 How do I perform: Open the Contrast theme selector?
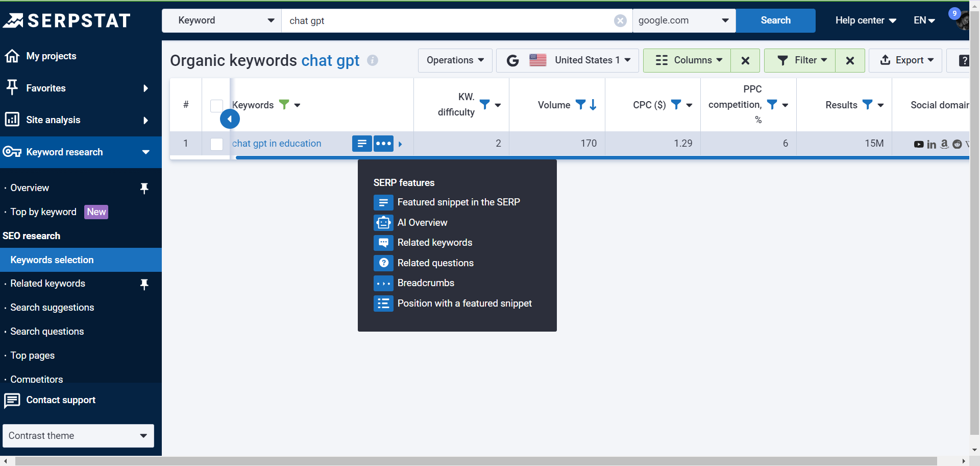pyautogui.click(x=78, y=436)
